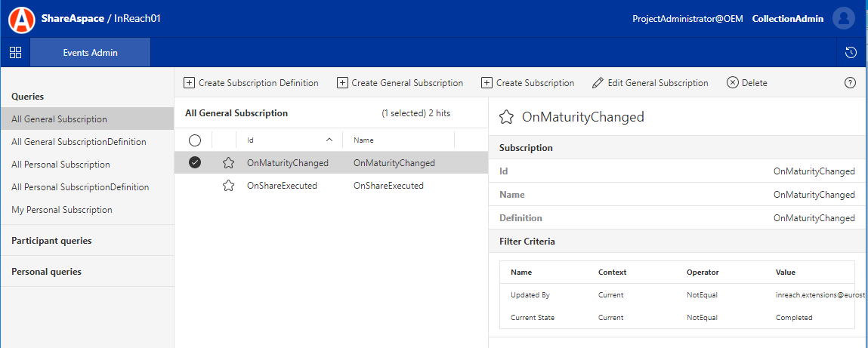Open the history clock icon

[851, 52]
